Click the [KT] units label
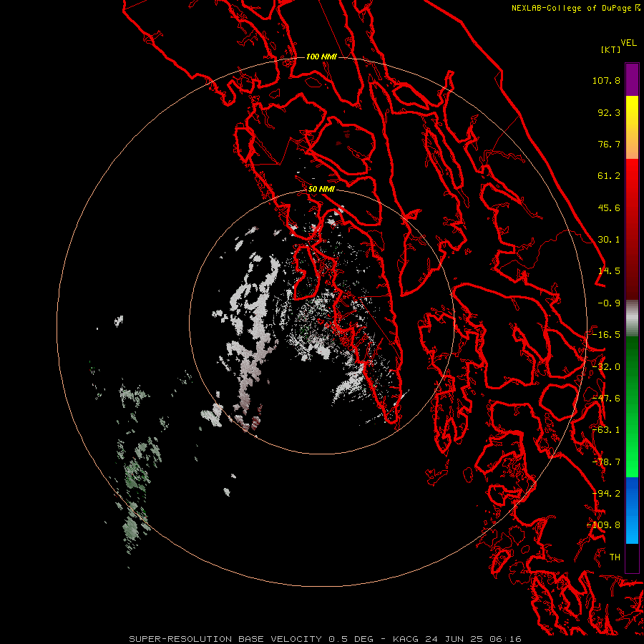Image resolution: width=644 pixels, height=644 pixels. 611,49
